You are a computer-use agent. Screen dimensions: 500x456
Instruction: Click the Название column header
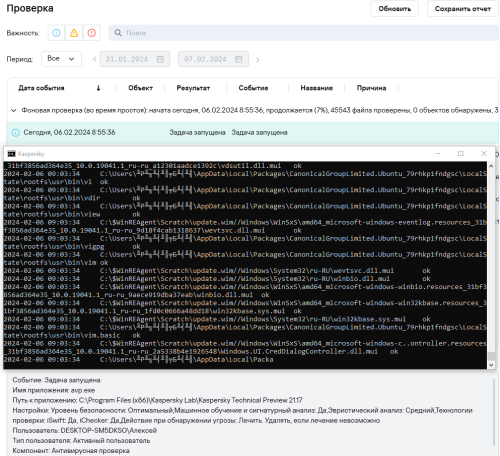(317, 88)
